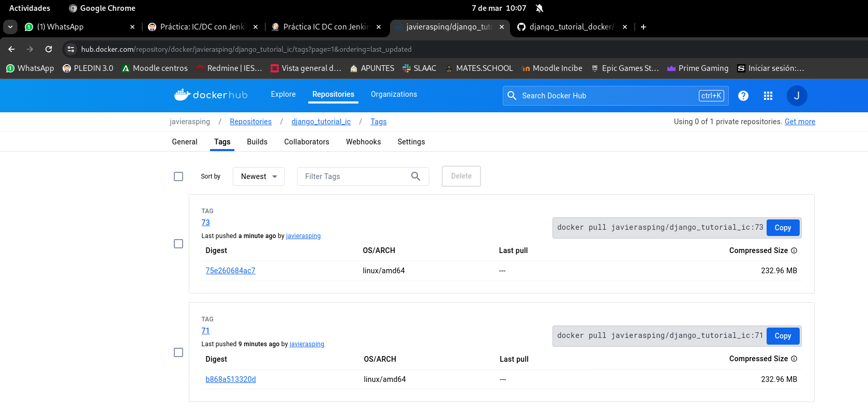Open the apps grid menu icon
Viewport: 868px width, 414px height.
click(x=768, y=96)
